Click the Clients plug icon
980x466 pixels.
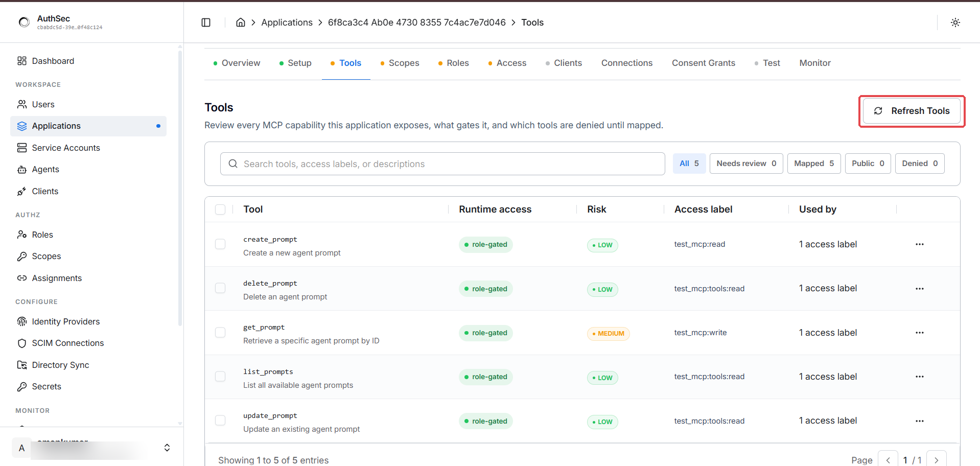pyautogui.click(x=22, y=191)
